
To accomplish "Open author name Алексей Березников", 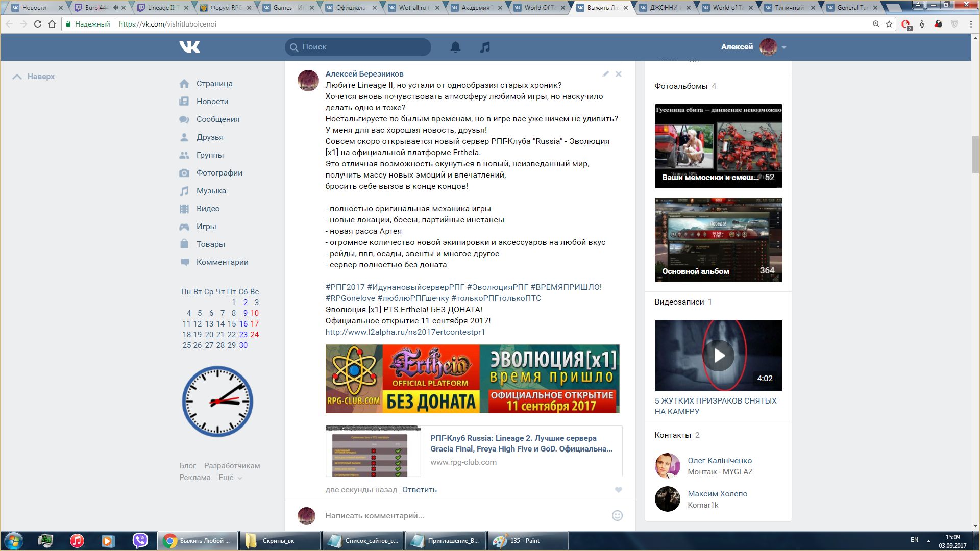I will click(364, 74).
